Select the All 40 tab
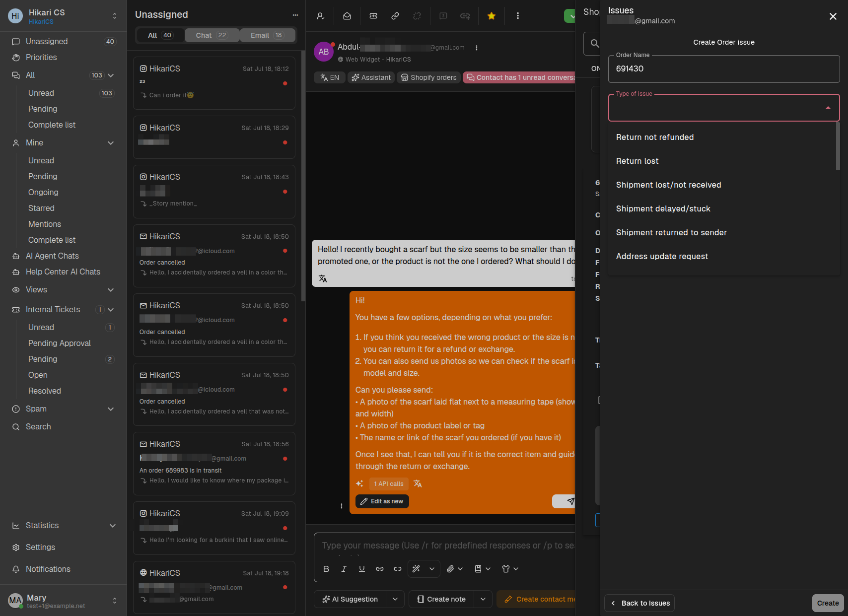Viewport: 848px width, 616px height. coord(160,35)
